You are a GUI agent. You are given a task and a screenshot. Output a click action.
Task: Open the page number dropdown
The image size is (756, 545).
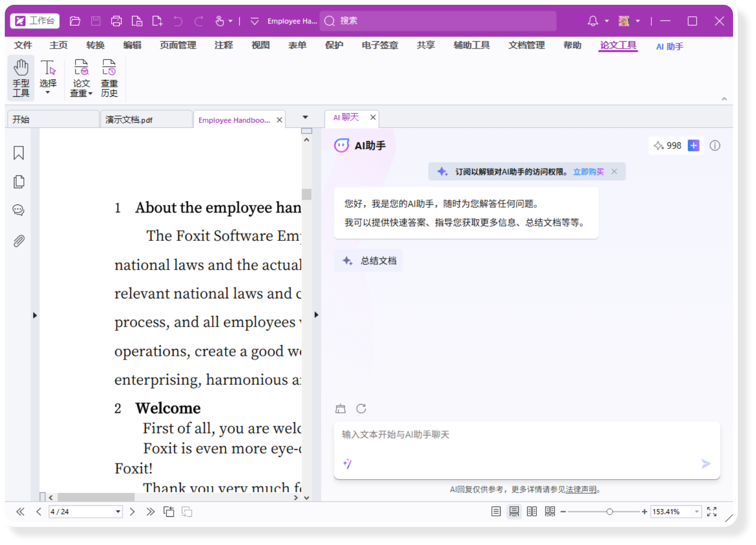(118, 511)
